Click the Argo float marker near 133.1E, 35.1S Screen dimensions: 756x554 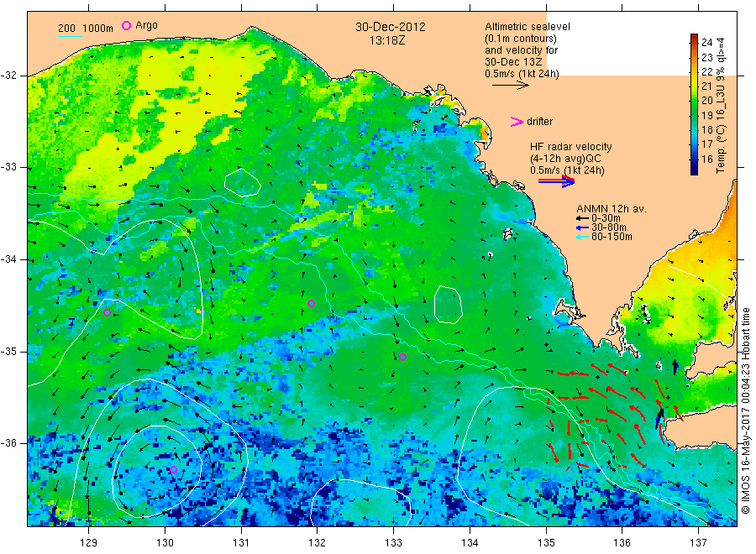[403, 358]
